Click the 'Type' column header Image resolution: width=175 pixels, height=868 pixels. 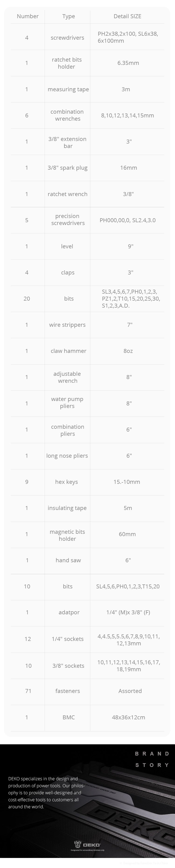coord(68,16)
